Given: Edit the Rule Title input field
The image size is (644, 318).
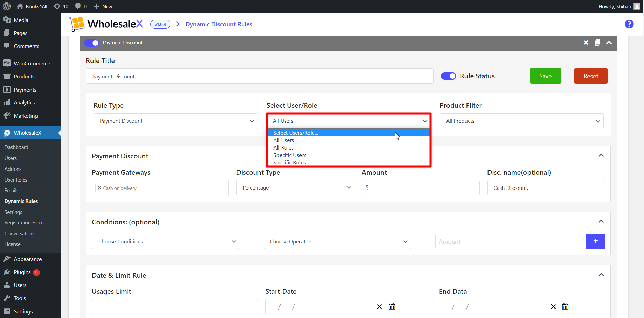Looking at the screenshot, I should coord(259,76).
